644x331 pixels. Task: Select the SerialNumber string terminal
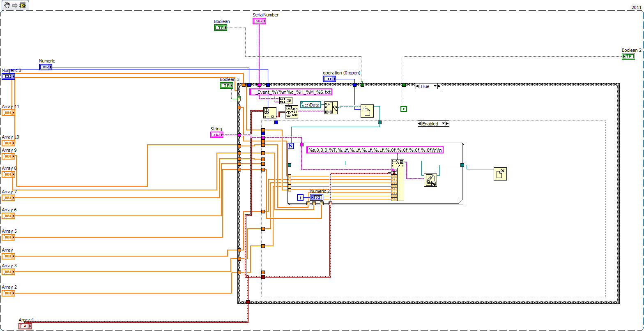click(259, 21)
